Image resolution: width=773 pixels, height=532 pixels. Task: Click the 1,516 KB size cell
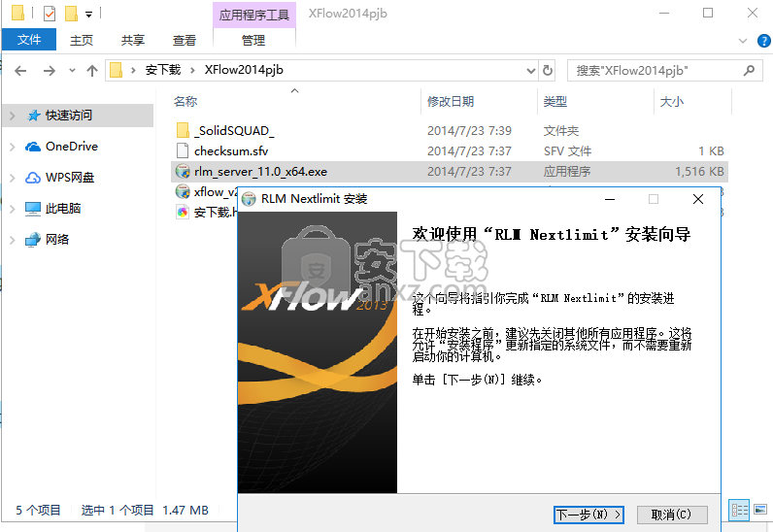699,172
